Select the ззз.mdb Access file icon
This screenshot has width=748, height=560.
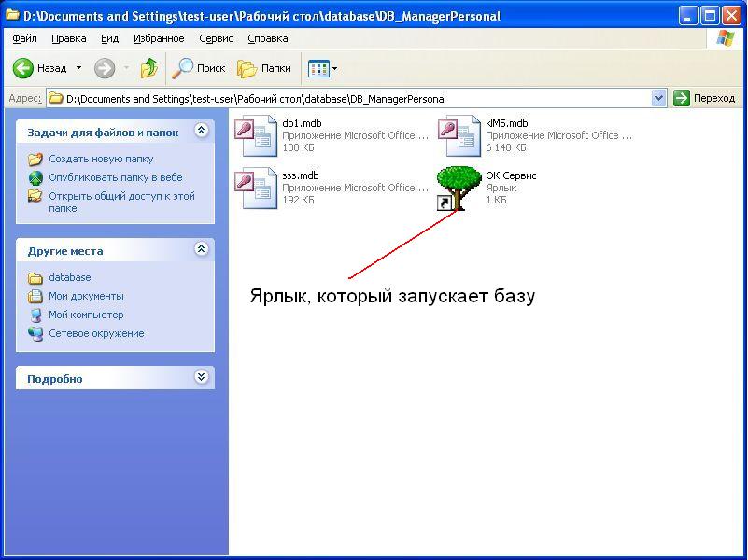[256, 188]
